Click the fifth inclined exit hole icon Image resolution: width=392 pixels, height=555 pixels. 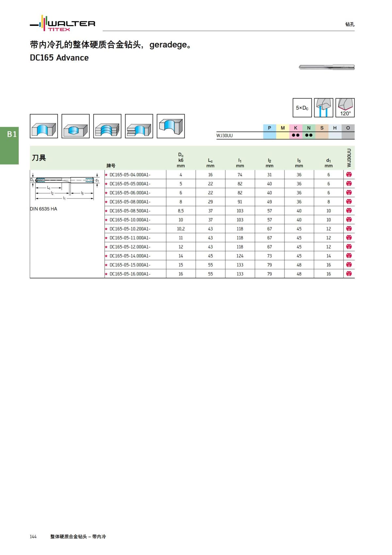pyautogui.click(x=171, y=126)
